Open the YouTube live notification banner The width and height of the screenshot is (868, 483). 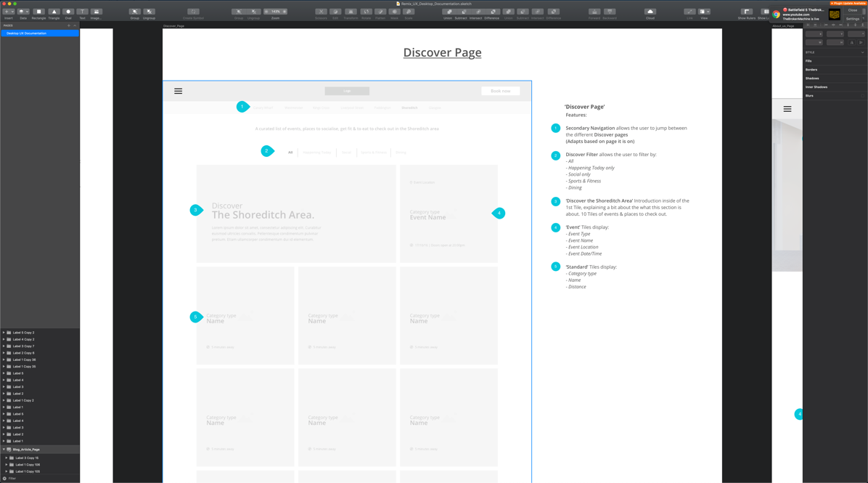click(806, 15)
